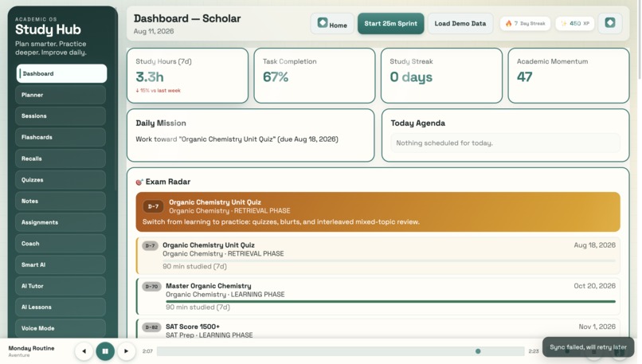Pause the Monday Routine track

(x=105, y=351)
